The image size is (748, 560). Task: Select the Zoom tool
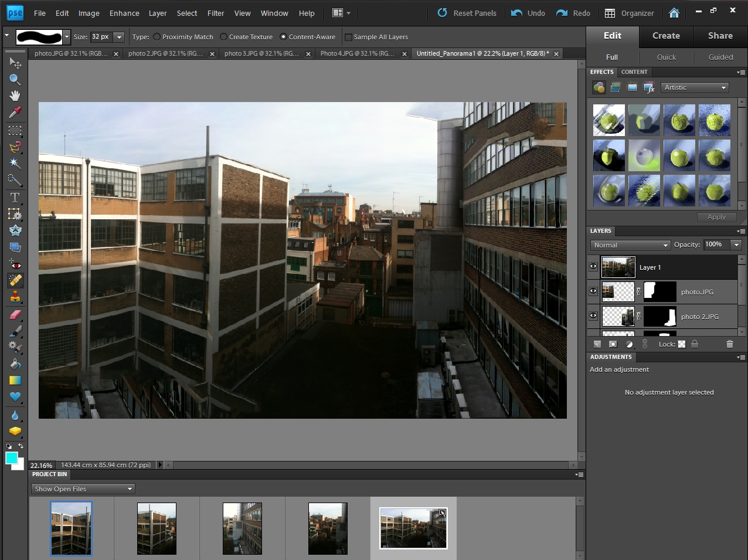pos(15,79)
